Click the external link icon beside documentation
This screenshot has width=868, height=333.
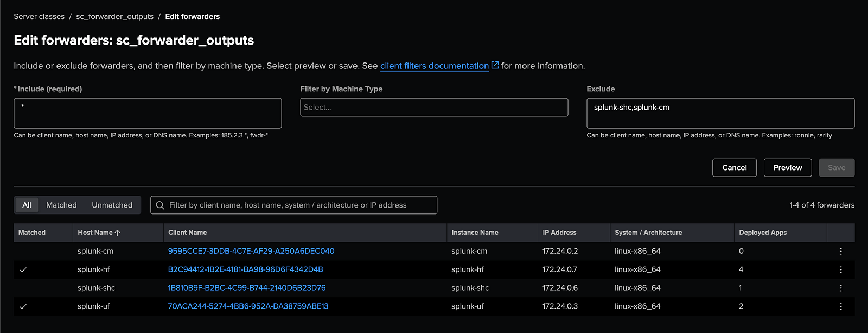pyautogui.click(x=495, y=65)
